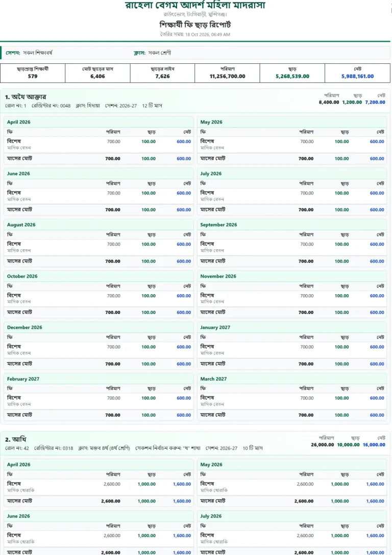Click the summary discount total 5,268,539.00

click(292, 76)
